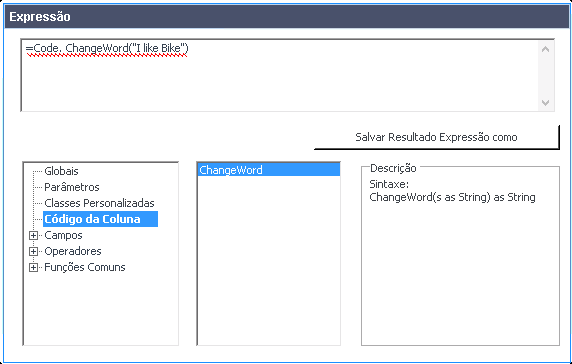This screenshot has width=572, height=364.
Task: Select Classes Personalizadas tree item
Action: [99, 203]
